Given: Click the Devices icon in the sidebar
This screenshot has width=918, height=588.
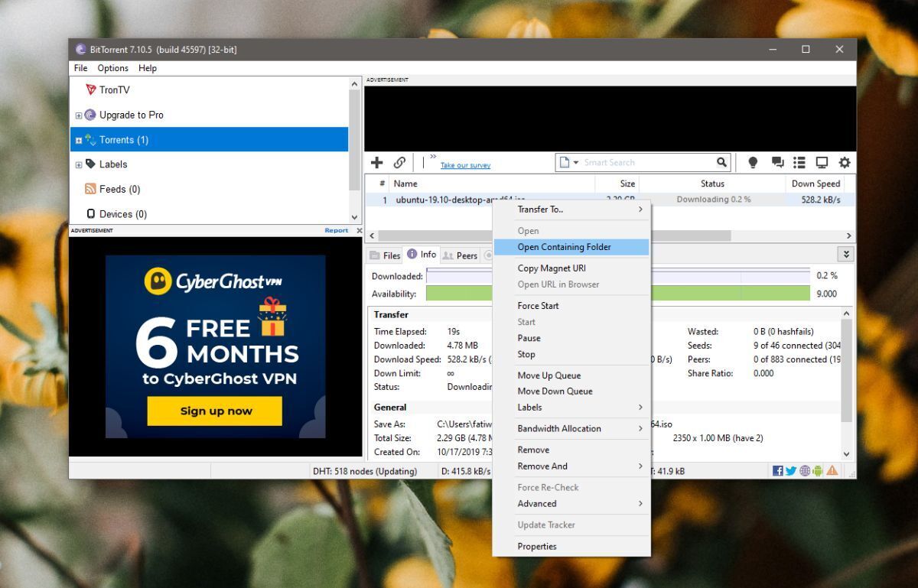Looking at the screenshot, I should (91, 214).
